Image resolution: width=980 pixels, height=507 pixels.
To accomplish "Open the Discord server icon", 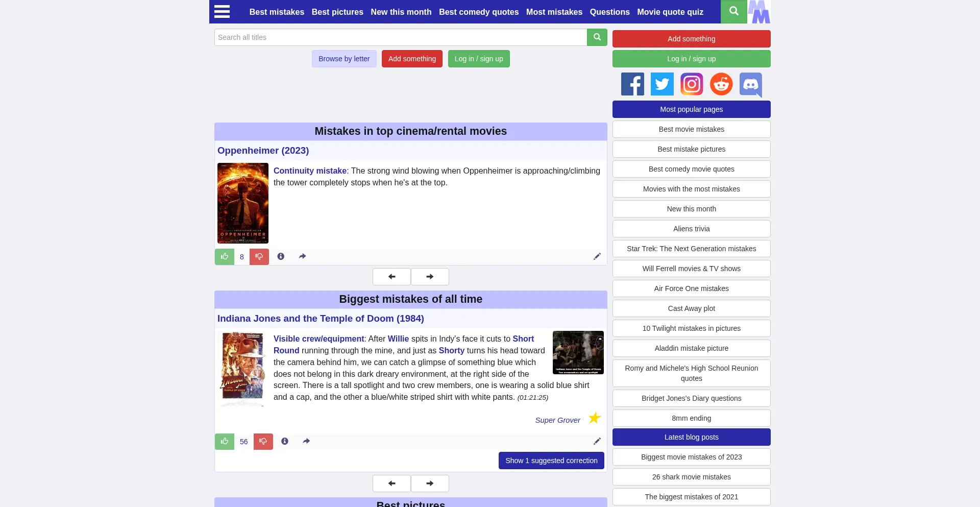I will [751, 85].
